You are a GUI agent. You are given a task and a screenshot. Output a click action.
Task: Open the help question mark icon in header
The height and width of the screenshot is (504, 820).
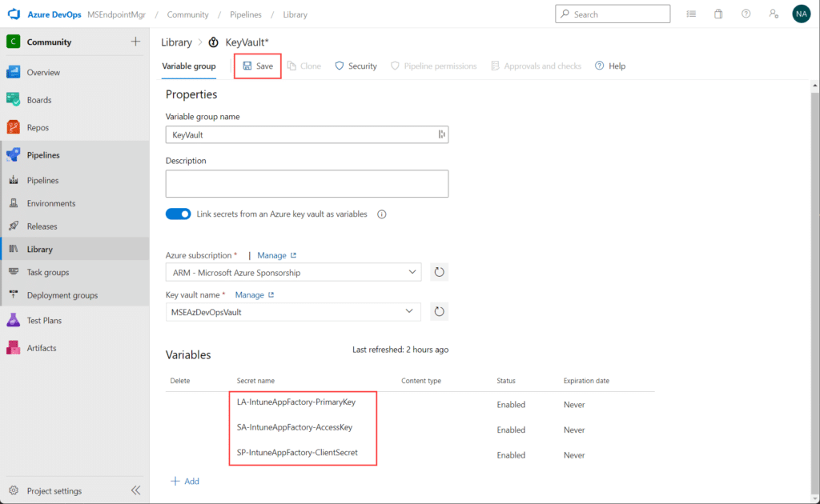click(746, 14)
